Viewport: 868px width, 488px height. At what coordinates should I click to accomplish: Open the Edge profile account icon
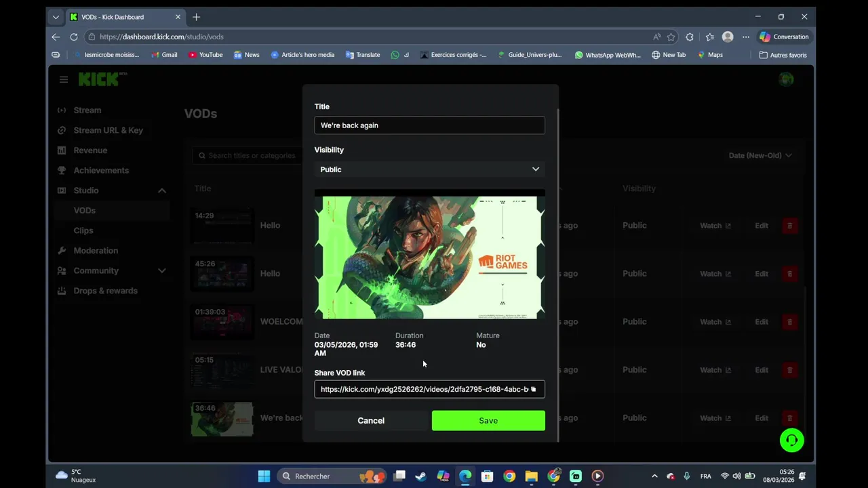[728, 37]
